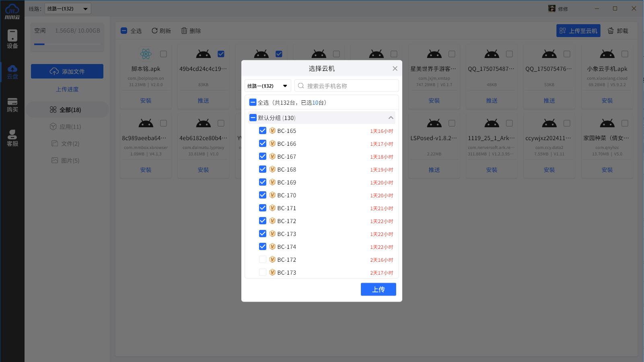Collapse the 默认分组 (130) group
Viewport: 644px width, 362px height.
click(x=390, y=118)
